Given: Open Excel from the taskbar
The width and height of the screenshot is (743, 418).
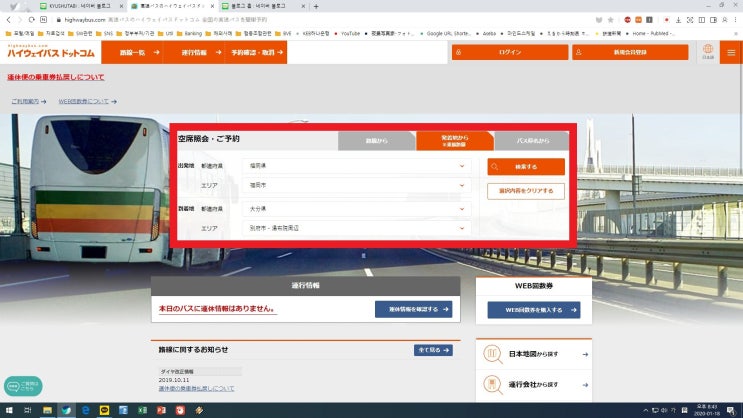Looking at the screenshot, I should [142, 410].
